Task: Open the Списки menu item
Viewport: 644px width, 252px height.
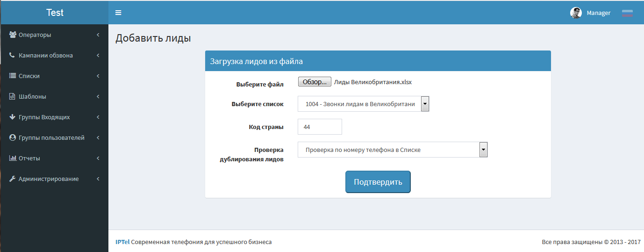Action: coord(54,76)
